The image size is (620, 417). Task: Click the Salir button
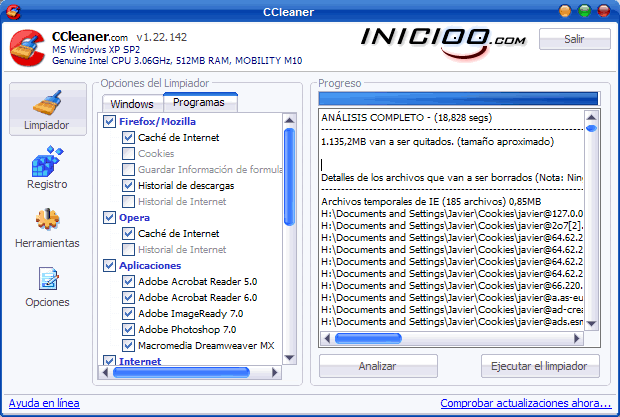point(574,39)
